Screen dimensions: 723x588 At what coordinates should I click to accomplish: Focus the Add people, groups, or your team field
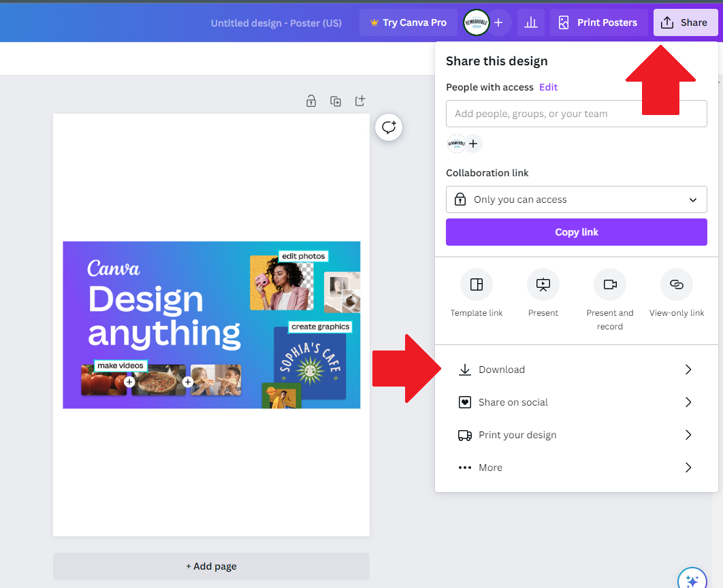(x=577, y=114)
